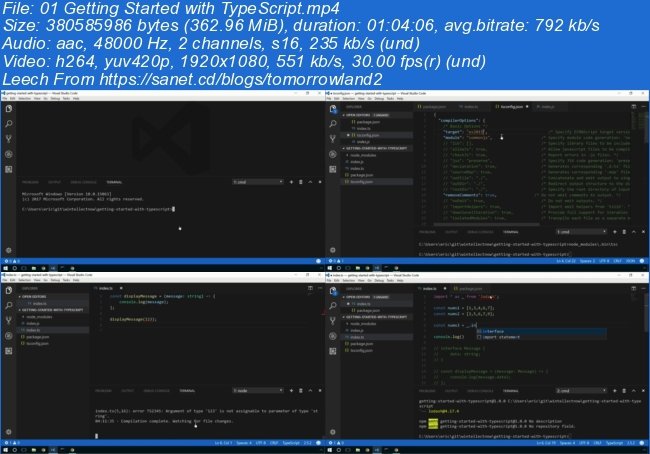The height and width of the screenshot is (454, 650).
Task: Collapse the project folder section in the tsconfig.json window
Action: coord(376,148)
